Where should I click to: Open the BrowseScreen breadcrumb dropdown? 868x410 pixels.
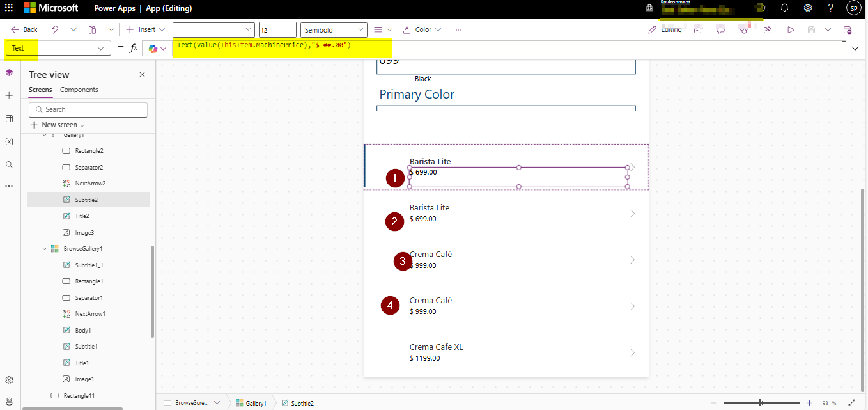[x=217, y=403]
